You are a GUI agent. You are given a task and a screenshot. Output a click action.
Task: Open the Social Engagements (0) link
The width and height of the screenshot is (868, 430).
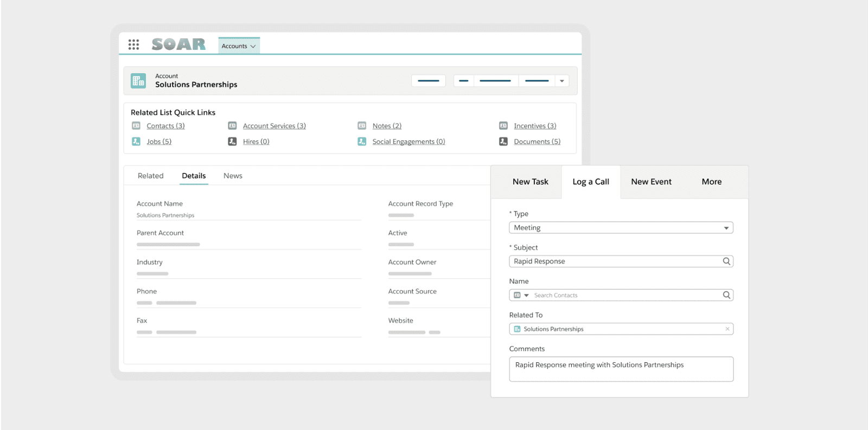(x=409, y=142)
